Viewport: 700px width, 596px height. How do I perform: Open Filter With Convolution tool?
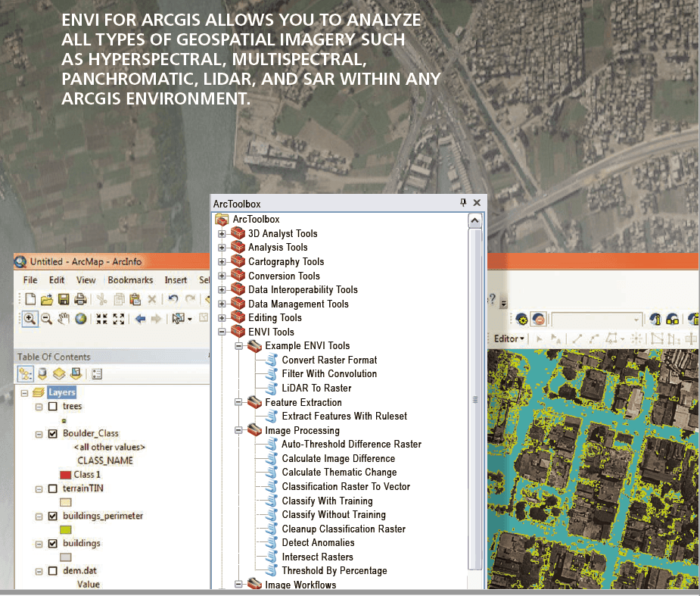point(329,374)
